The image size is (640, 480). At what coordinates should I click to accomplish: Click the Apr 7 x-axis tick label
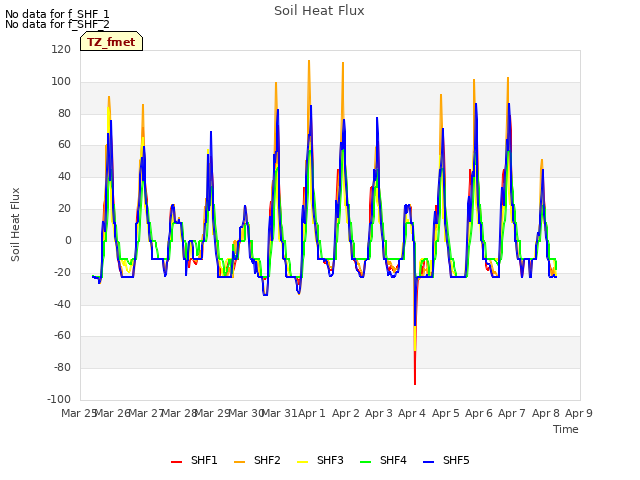[x=512, y=413]
